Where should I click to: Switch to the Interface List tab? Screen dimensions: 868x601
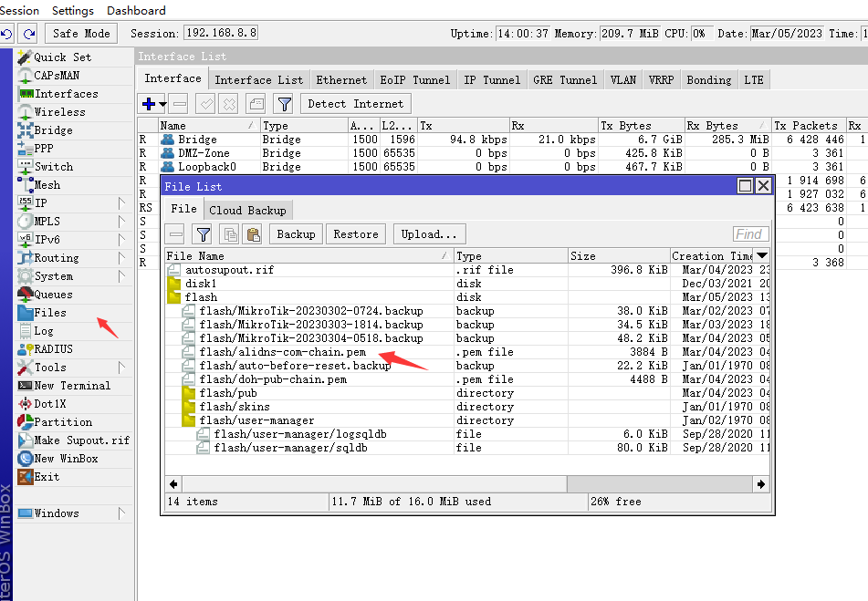pos(259,80)
